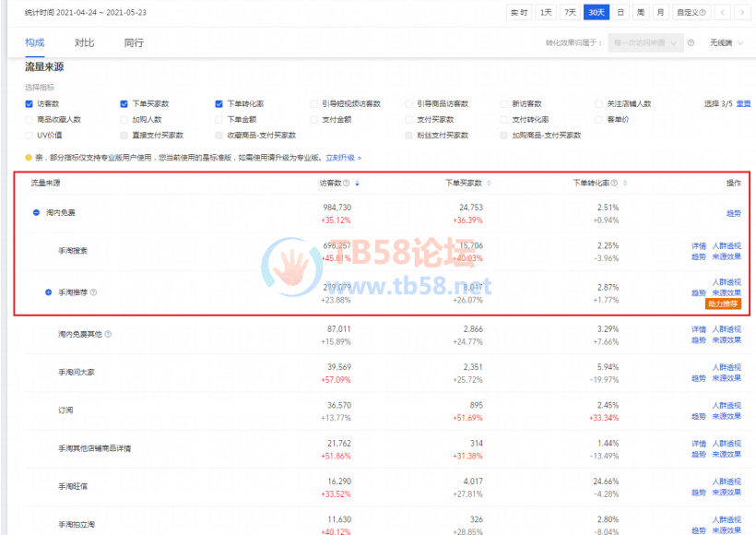Image resolution: width=756 pixels, height=535 pixels.
Task: Click help icon next to 手淘推荐
Action: (x=93, y=292)
